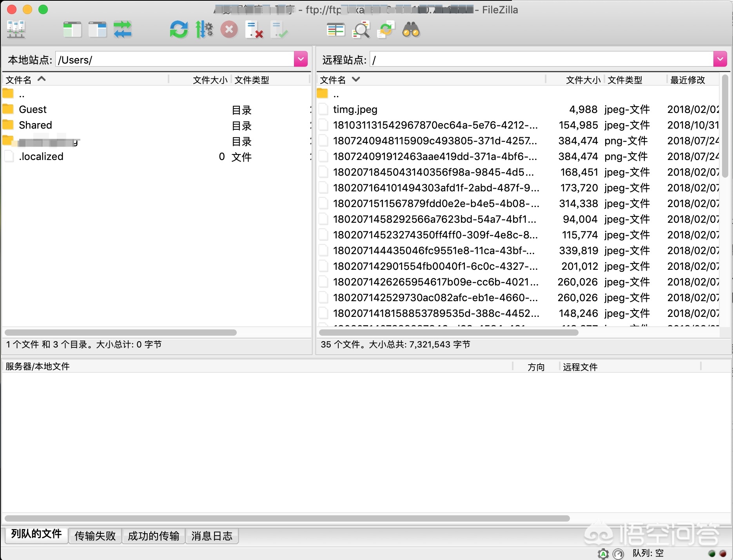
Task: Sort remote files by 文件大小 column
Action: click(583, 80)
